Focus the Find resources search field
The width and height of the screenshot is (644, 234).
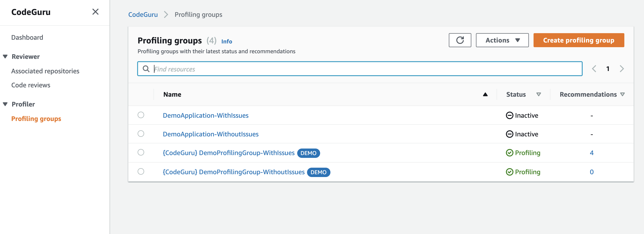(360, 69)
